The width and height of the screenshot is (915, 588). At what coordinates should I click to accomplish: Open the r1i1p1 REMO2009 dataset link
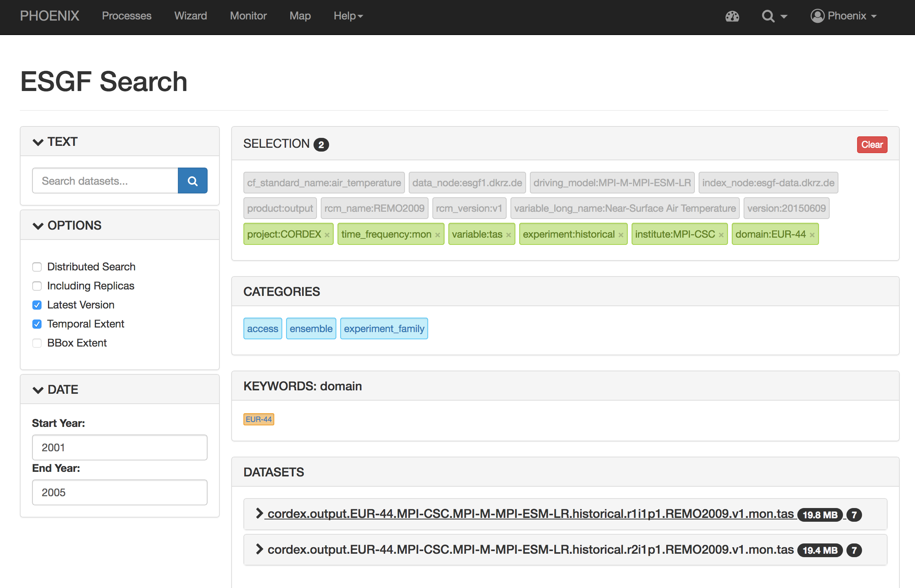[530, 514]
